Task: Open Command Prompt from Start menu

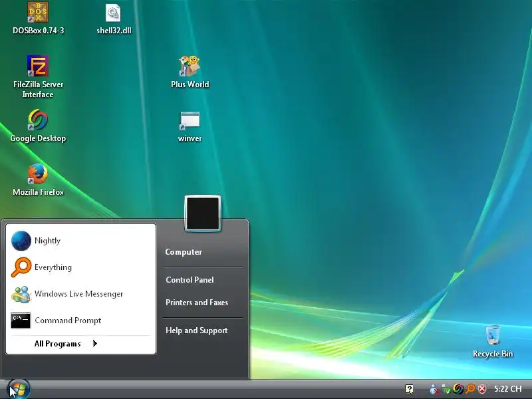Action: click(80, 321)
